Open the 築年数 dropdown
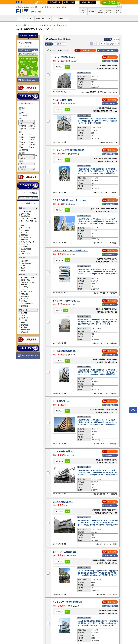Image resolution: width=138 pixels, height=644 pixels. tap(27, 164)
